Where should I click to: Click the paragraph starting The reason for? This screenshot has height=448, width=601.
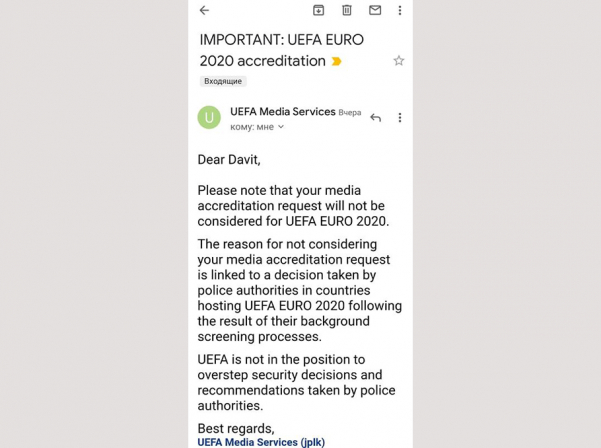[x=300, y=290]
